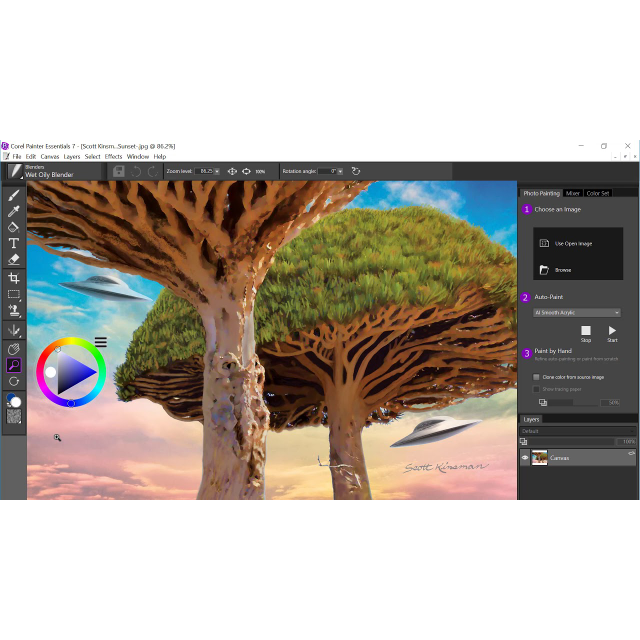Switch to the Mixer tab

(573, 193)
